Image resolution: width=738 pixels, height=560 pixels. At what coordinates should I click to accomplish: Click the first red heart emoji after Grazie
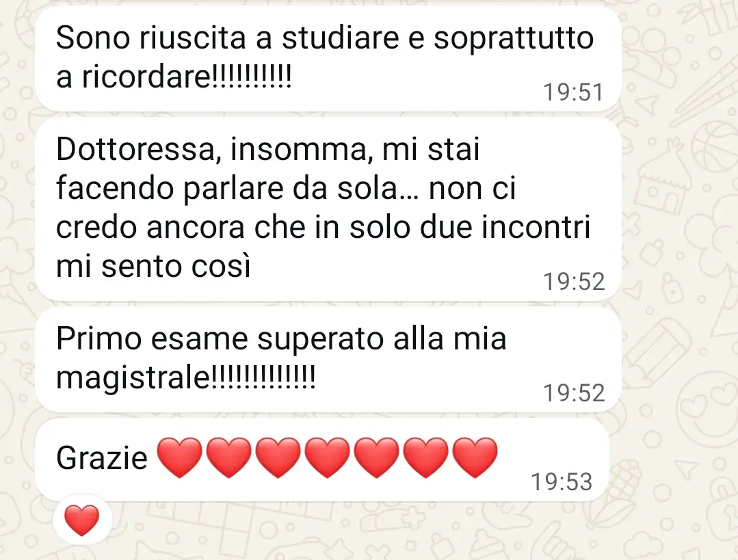click(179, 457)
